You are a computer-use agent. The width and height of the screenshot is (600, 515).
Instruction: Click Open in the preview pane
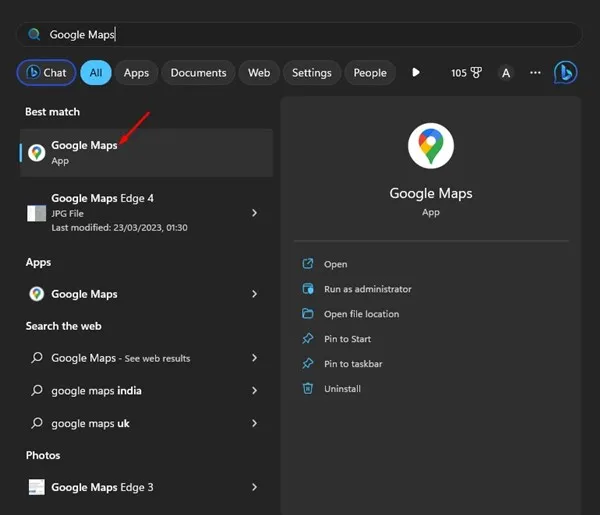(x=336, y=264)
